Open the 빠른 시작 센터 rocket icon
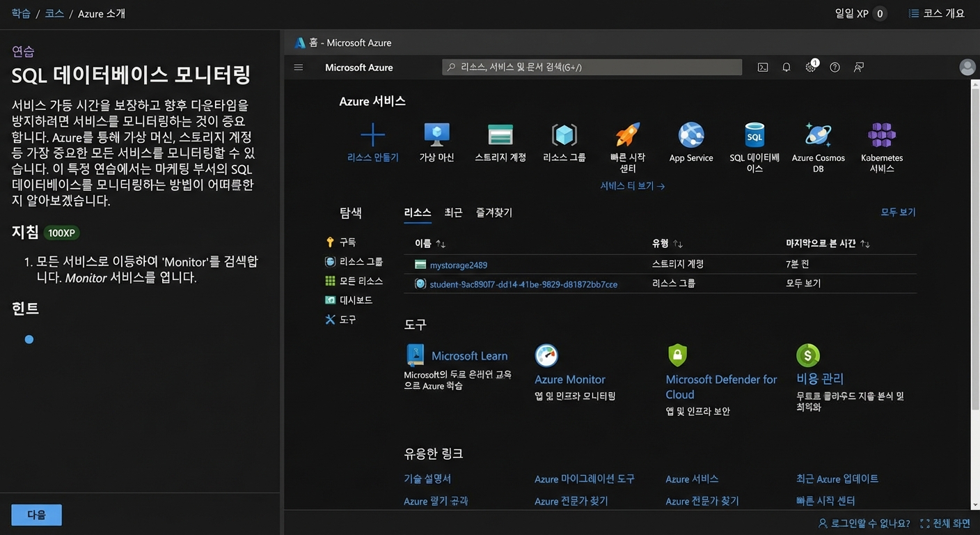Viewport: 980px width, 535px height. [x=628, y=134]
